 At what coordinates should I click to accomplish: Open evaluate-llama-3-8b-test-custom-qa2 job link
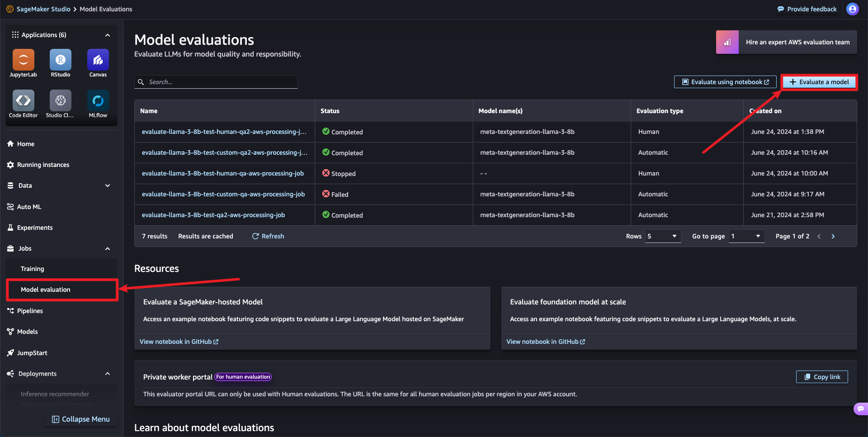tap(225, 152)
